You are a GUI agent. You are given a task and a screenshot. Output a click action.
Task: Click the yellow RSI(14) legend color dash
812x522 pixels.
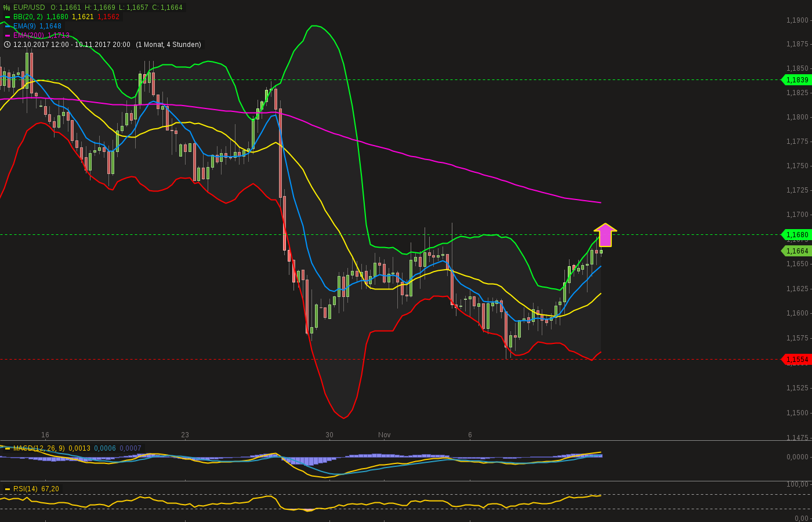coord(8,489)
